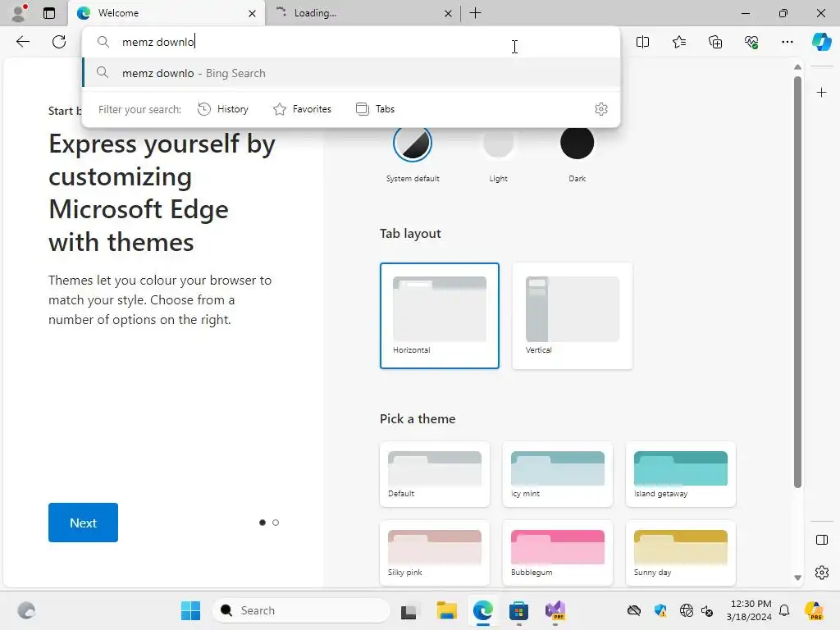Go back with the back arrow
The height and width of the screenshot is (630, 840).
(x=23, y=42)
